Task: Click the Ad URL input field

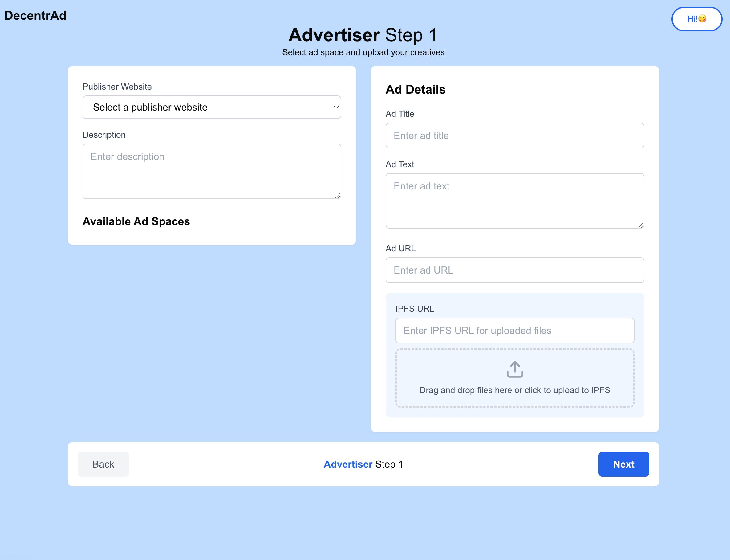Action: pyautogui.click(x=515, y=270)
